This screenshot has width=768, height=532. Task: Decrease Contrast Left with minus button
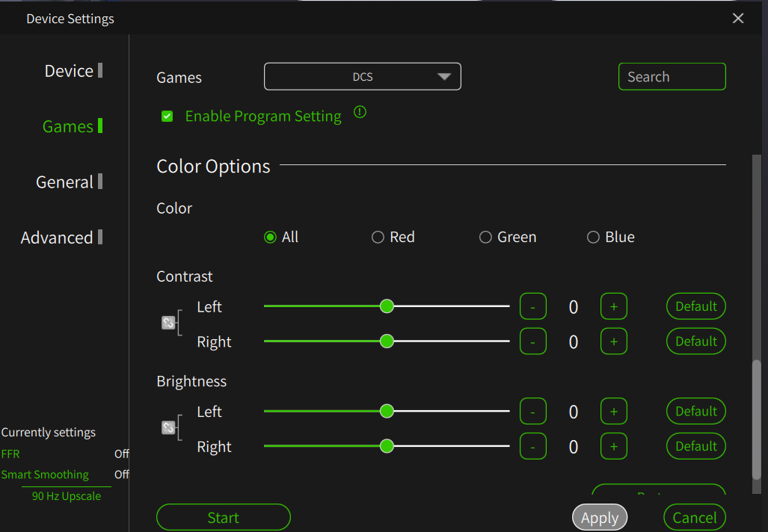click(x=532, y=306)
